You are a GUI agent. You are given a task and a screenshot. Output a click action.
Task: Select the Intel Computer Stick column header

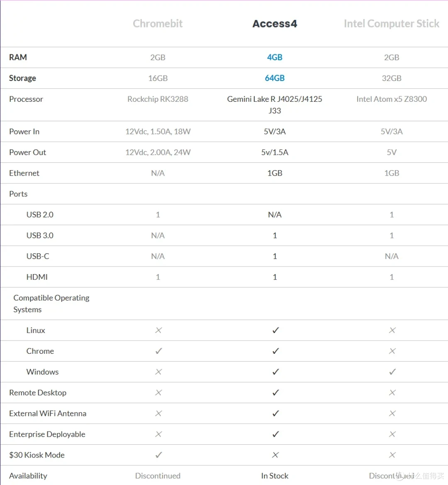[x=392, y=24]
